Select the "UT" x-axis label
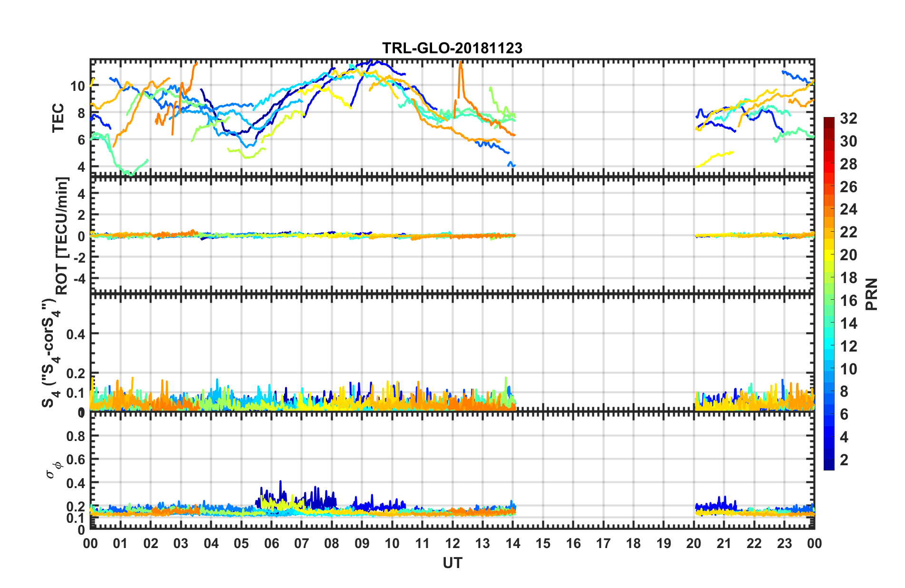The image size is (905, 588). pos(452,563)
